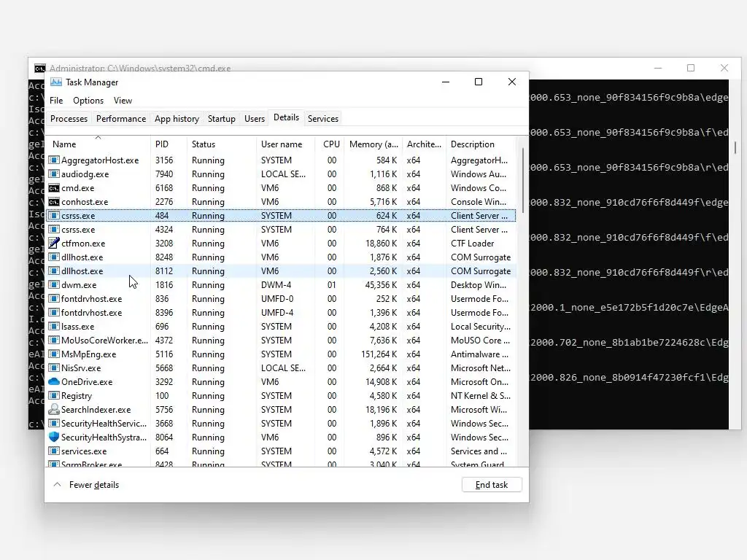Open the File menu
This screenshot has width=747, height=560.
(x=56, y=101)
